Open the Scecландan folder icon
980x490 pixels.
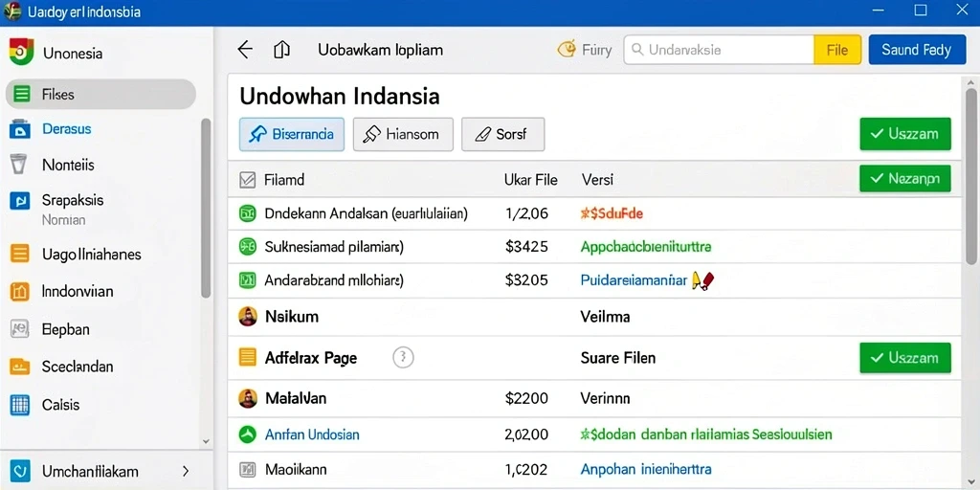click(20, 367)
